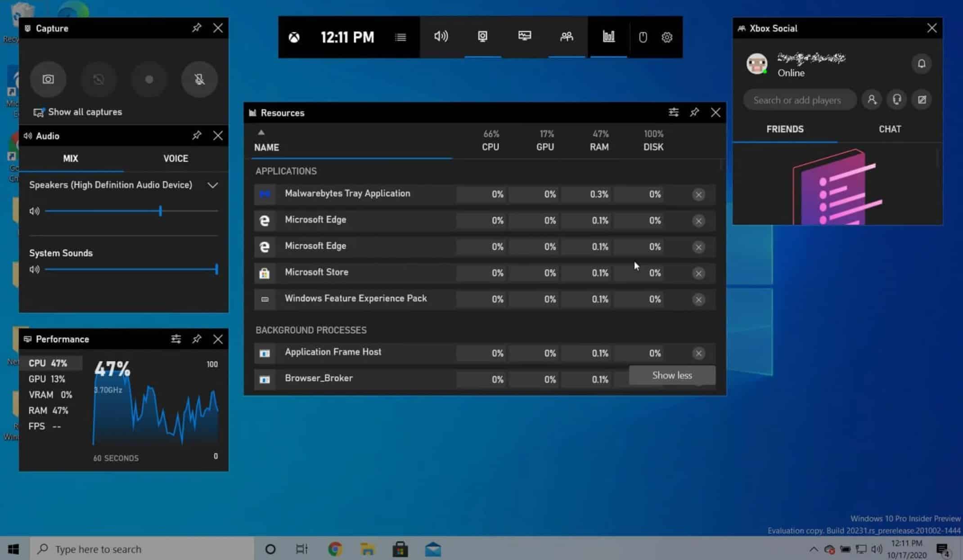This screenshot has height=560, width=963.
Task: Click the Resources filter/settings icon
Action: coord(673,112)
